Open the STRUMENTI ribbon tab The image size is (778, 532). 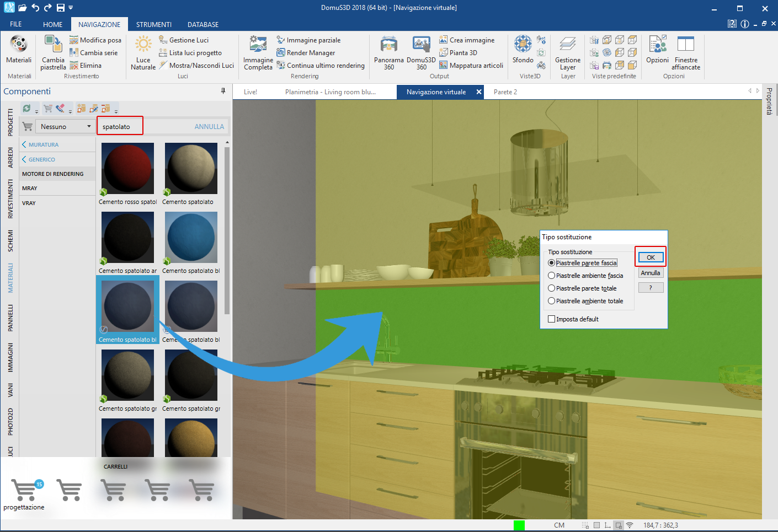(154, 24)
